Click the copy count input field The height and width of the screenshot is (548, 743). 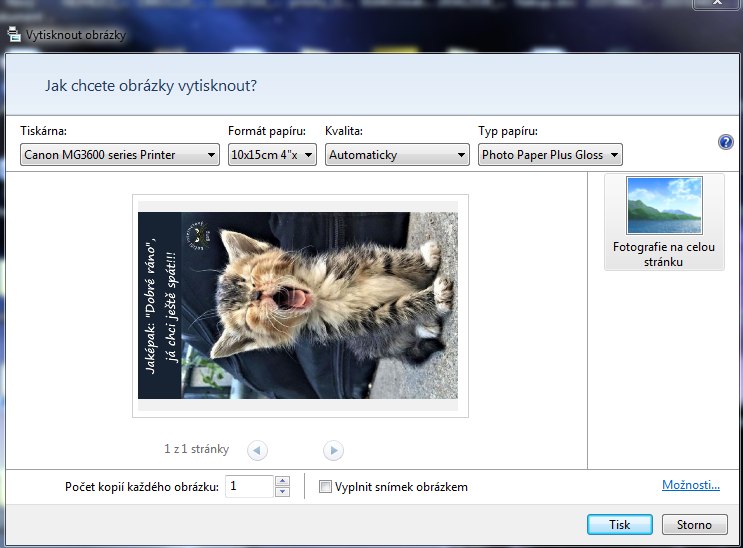click(249, 486)
